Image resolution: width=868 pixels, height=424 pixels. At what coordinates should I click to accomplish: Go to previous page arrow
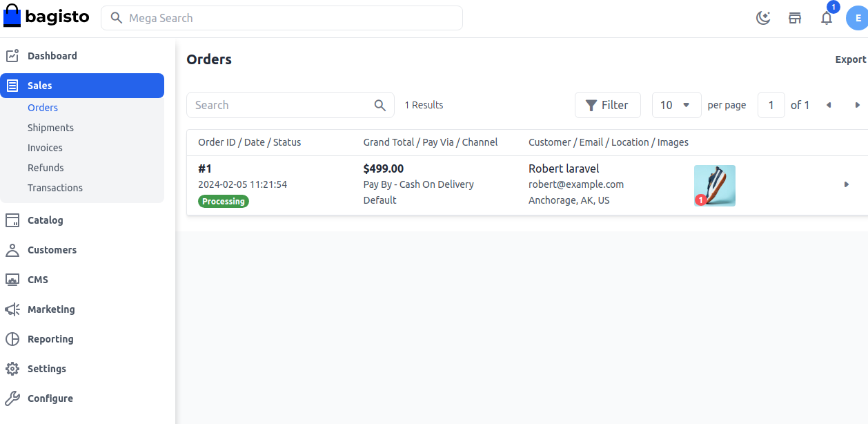[x=829, y=105]
